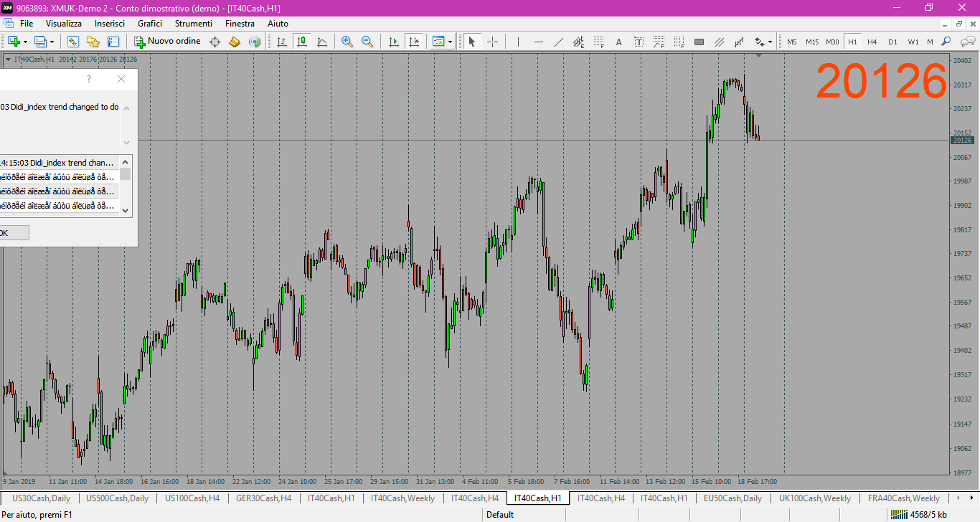Select the Andrews pitchfork tool

(x=740, y=42)
